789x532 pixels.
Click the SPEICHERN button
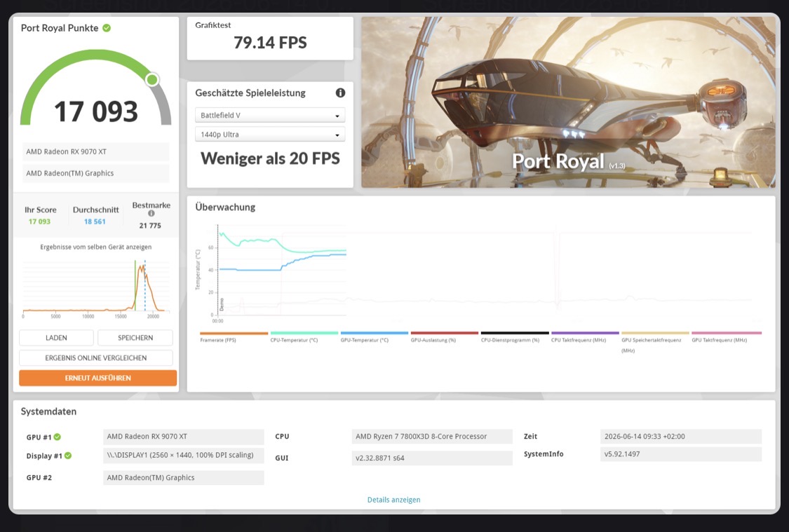tap(135, 338)
